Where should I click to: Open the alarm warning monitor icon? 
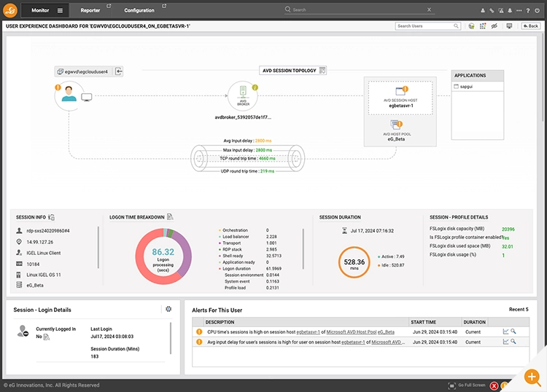point(501,11)
